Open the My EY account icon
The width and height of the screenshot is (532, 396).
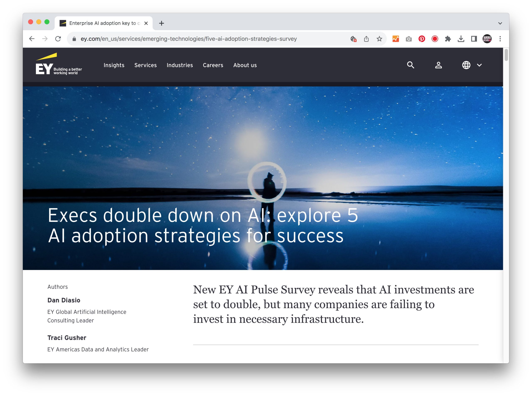438,65
